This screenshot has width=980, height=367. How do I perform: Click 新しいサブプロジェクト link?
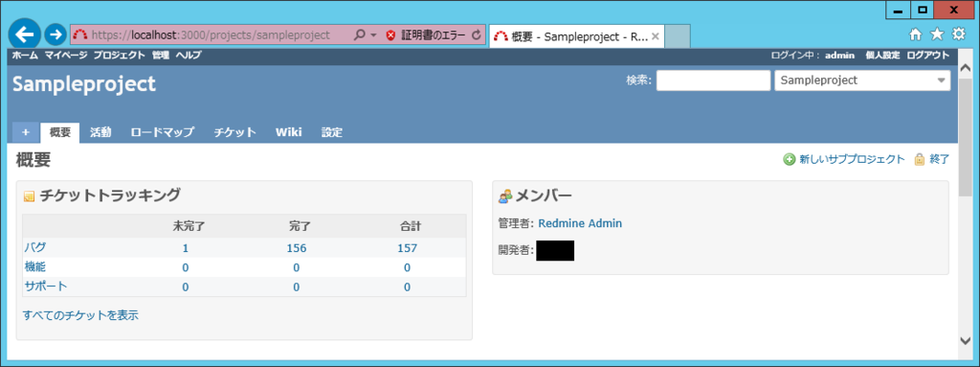[x=852, y=159]
